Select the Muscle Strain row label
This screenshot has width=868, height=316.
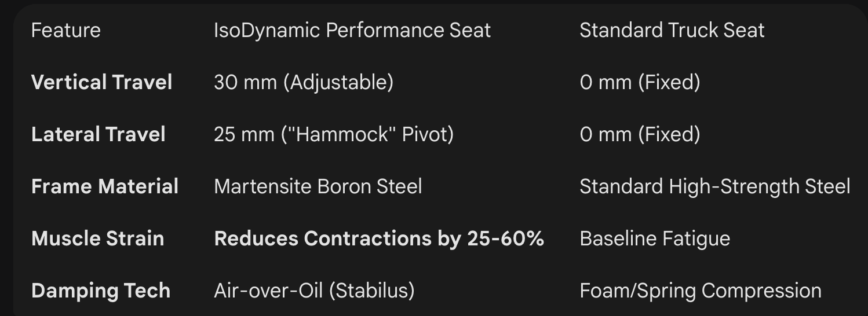point(97,238)
